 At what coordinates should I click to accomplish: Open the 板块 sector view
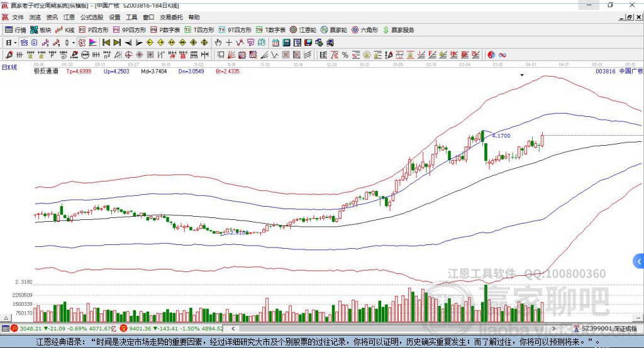click(41, 30)
